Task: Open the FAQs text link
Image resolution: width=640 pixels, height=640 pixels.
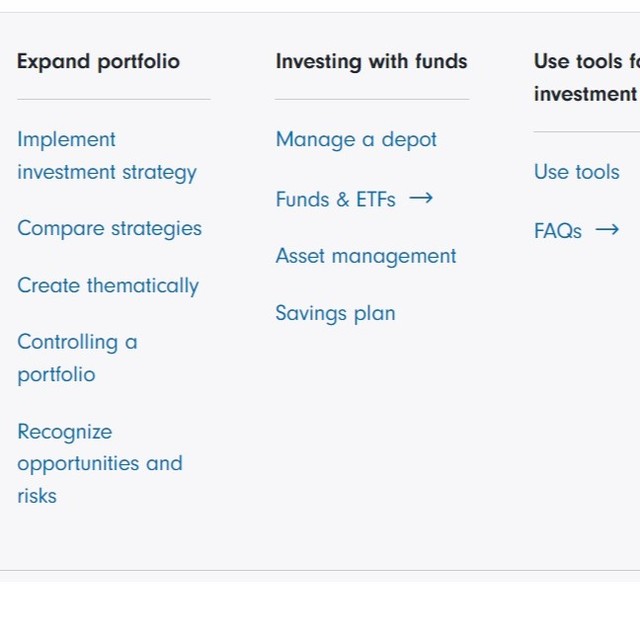Action: [558, 231]
